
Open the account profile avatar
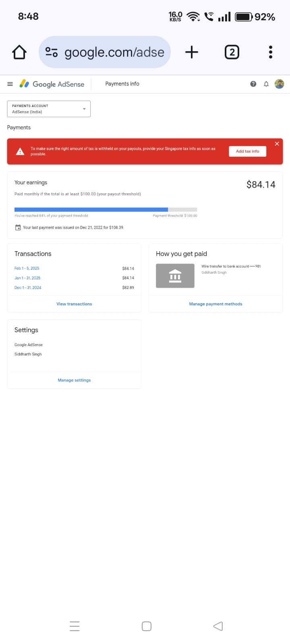click(279, 84)
